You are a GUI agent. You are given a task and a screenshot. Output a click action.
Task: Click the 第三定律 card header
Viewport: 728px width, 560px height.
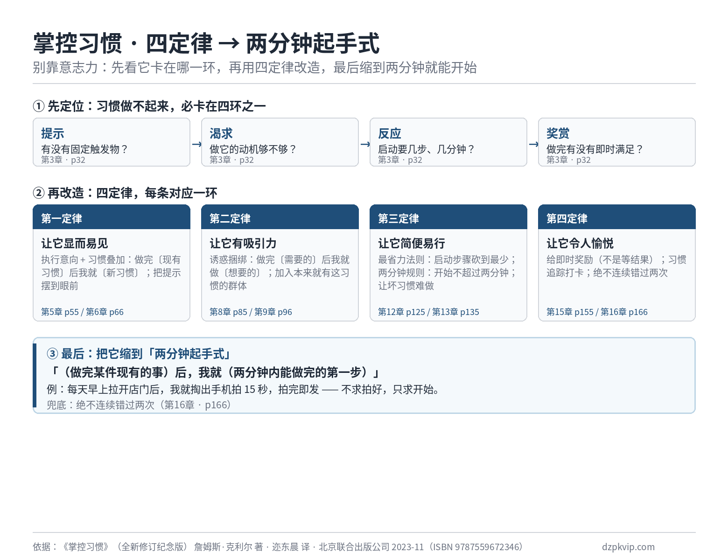pos(448,217)
